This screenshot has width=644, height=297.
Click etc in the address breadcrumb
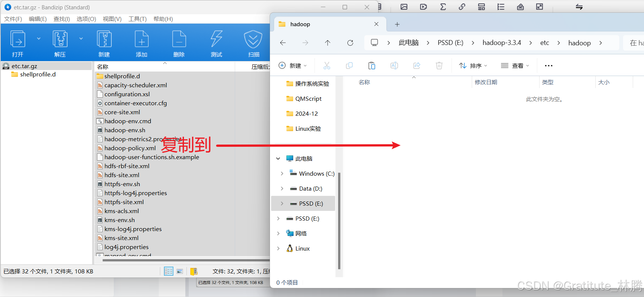click(544, 43)
